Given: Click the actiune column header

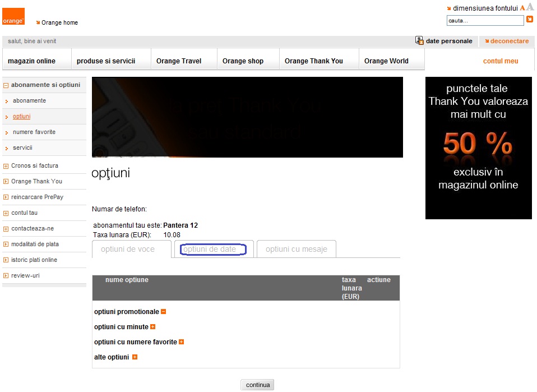Looking at the screenshot, I should tap(379, 280).
